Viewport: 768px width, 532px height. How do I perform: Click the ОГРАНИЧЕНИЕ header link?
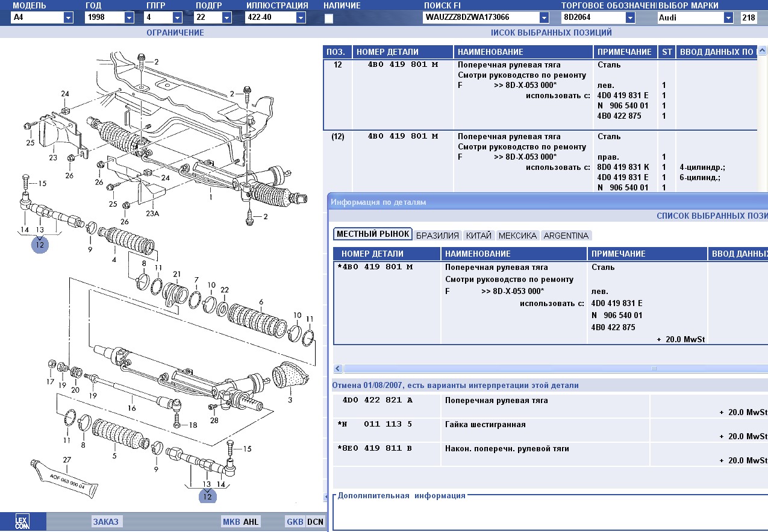[175, 33]
